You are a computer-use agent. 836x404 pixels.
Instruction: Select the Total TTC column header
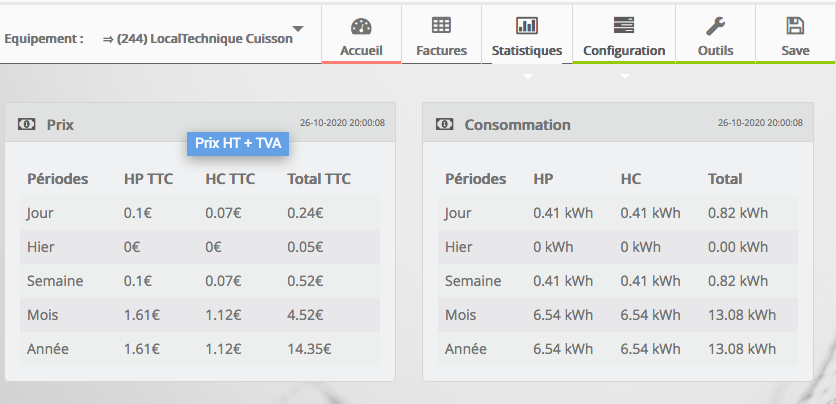[318, 179]
